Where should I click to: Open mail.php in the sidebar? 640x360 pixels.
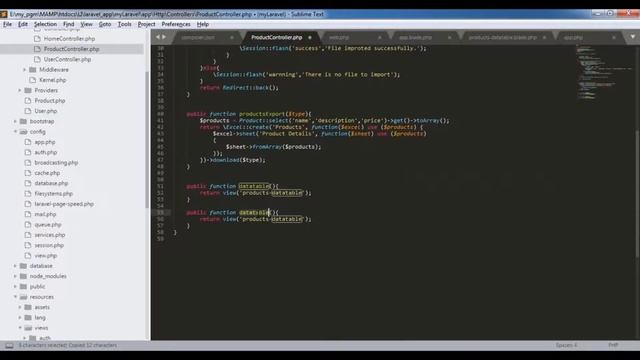[45, 214]
